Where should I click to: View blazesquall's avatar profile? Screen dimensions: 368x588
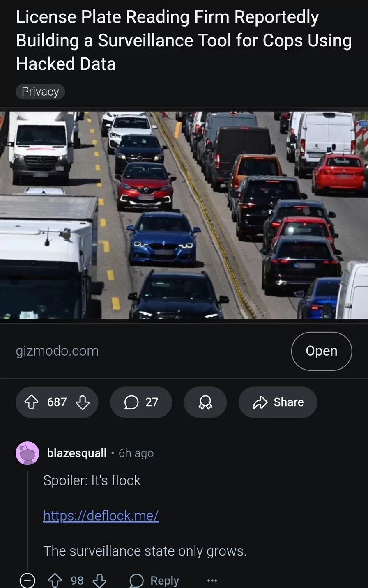point(28,453)
